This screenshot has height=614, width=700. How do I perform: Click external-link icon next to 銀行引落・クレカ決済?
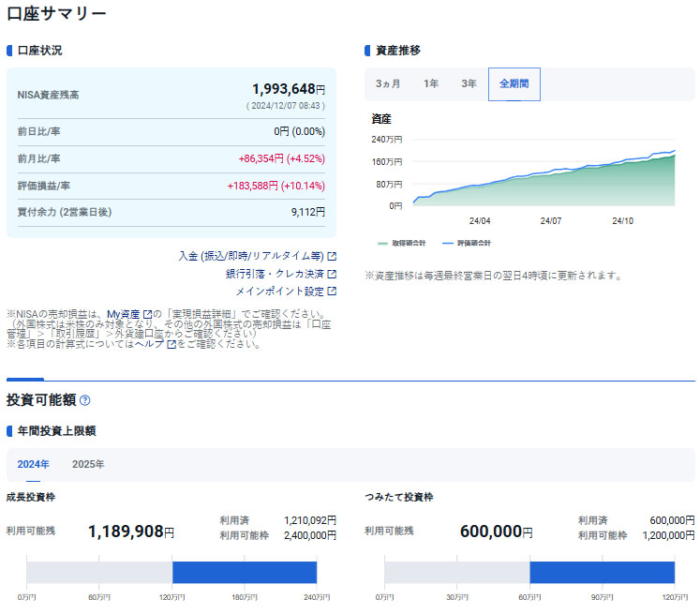pyautogui.click(x=331, y=274)
